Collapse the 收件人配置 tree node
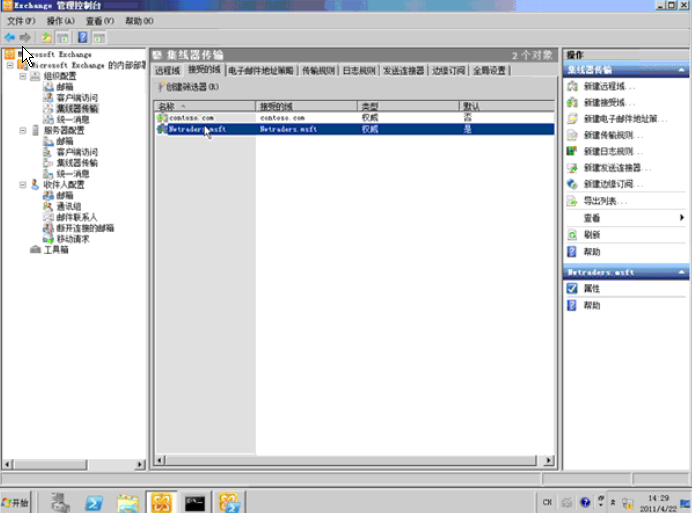This screenshot has width=692, height=513. coord(23,185)
